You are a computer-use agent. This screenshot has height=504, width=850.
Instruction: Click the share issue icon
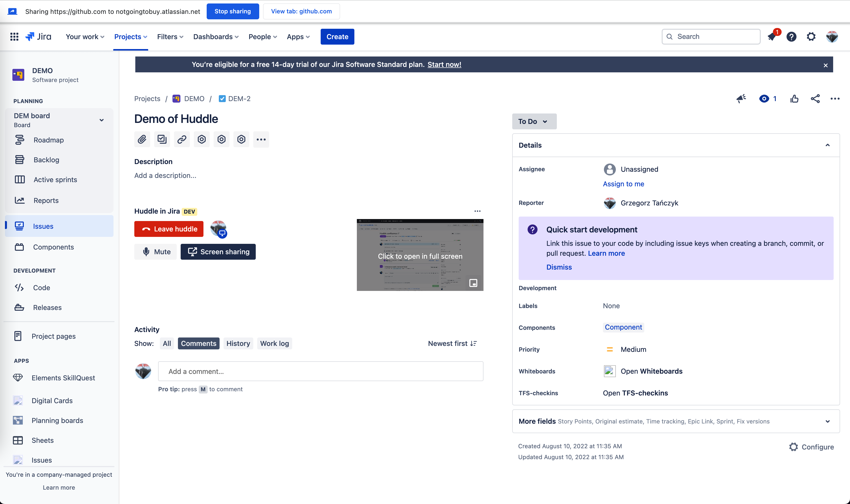pos(815,99)
